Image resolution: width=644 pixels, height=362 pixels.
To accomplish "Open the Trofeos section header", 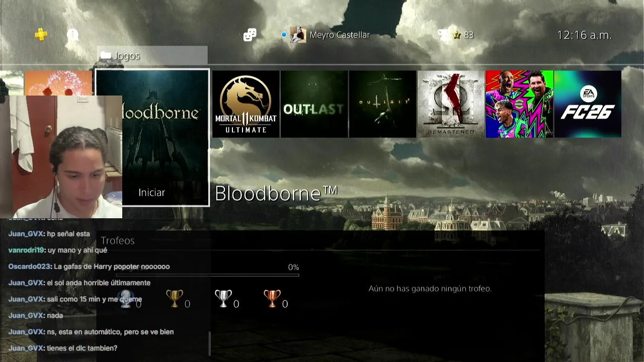I will click(118, 240).
